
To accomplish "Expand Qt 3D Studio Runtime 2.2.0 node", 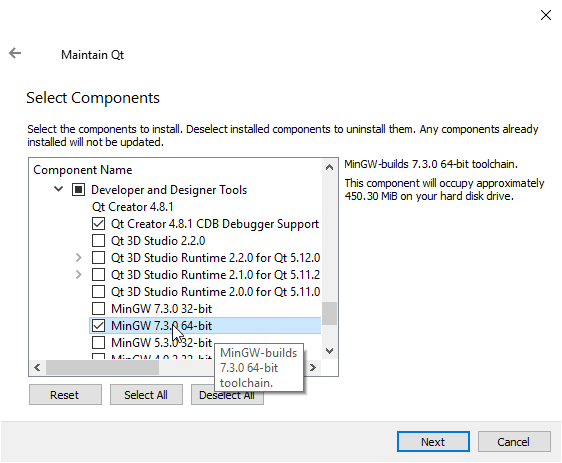I will 78,257.
